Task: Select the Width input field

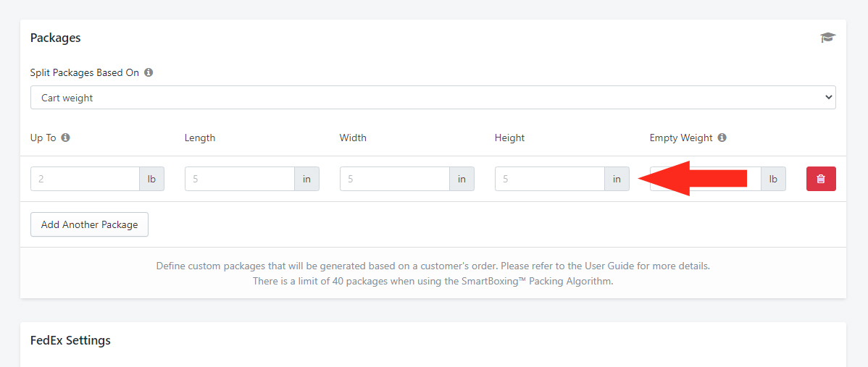Action: (394, 179)
